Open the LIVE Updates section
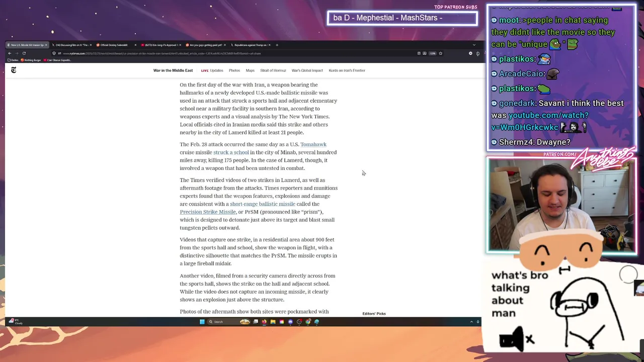 (x=212, y=70)
